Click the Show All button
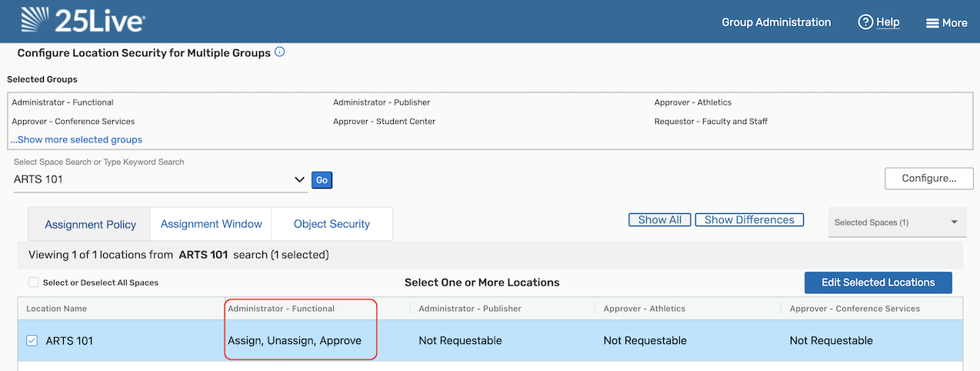This screenshot has width=980, height=371. [660, 220]
